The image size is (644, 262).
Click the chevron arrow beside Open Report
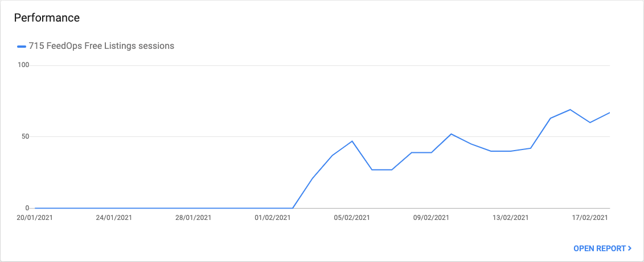click(630, 248)
